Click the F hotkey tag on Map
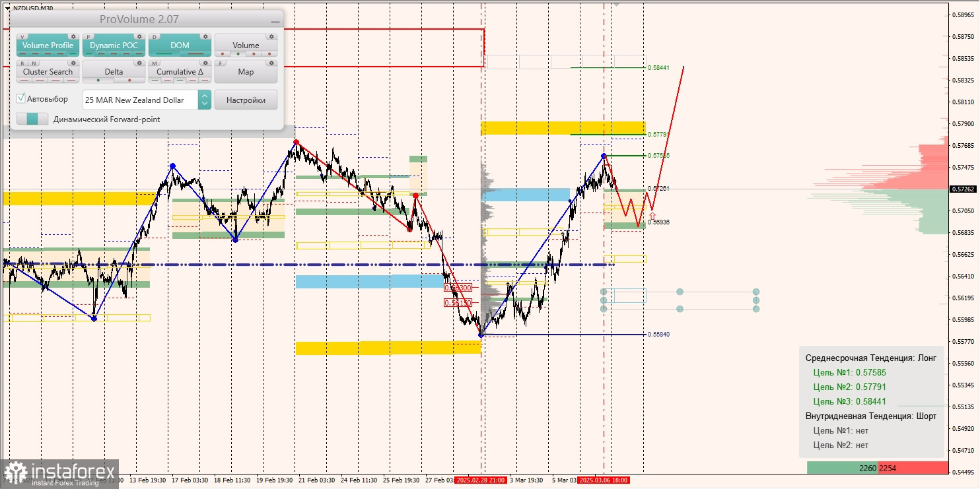 coord(221,63)
